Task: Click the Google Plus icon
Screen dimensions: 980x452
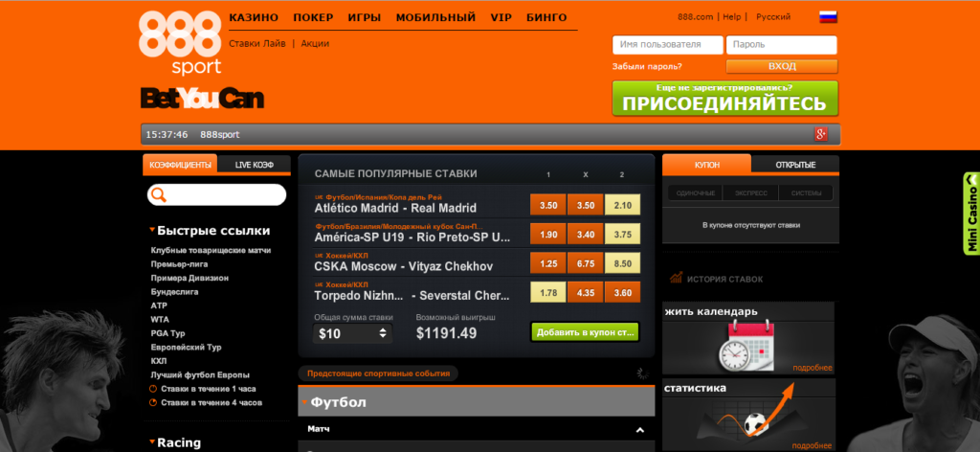Action: [821, 134]
